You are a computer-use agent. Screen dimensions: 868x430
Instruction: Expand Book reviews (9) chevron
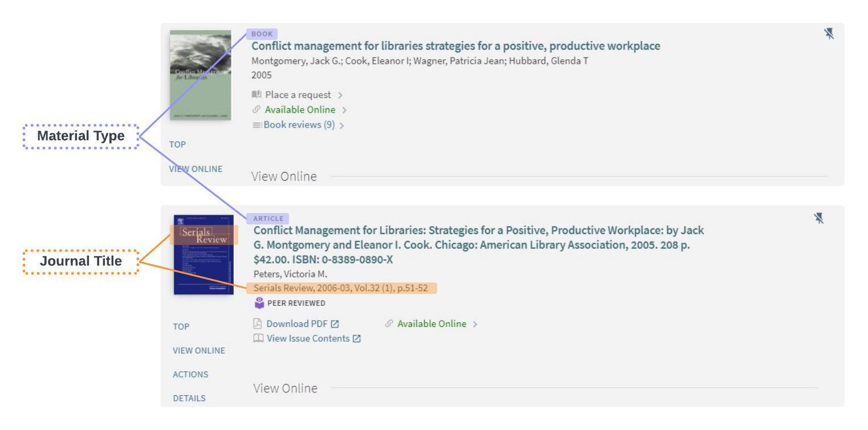341,125
